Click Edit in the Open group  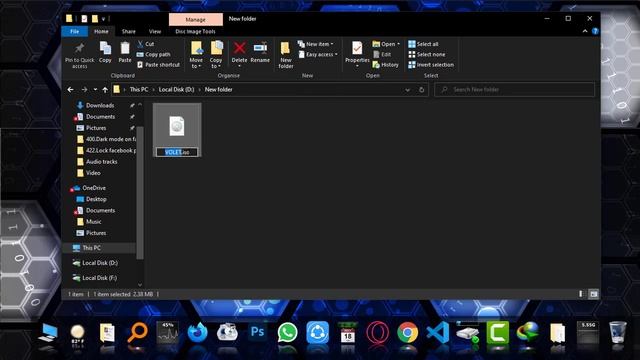pyautogui.click(x=382, y=54)
